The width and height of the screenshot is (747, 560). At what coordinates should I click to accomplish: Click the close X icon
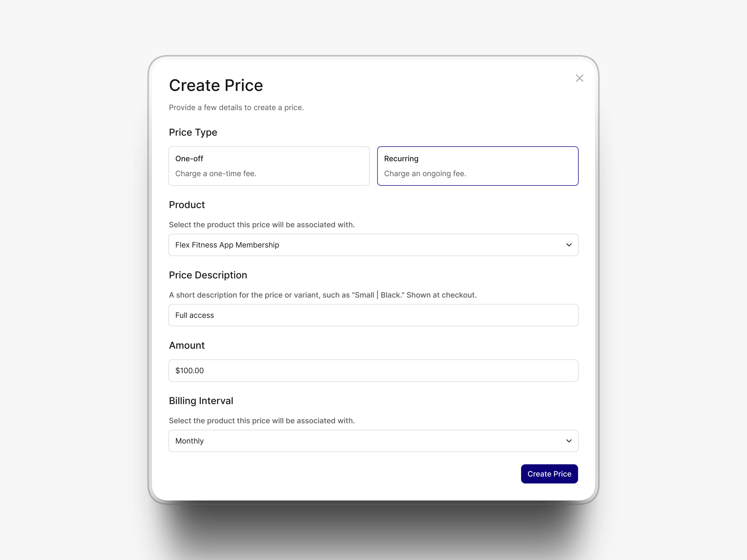tap(579, 78)
